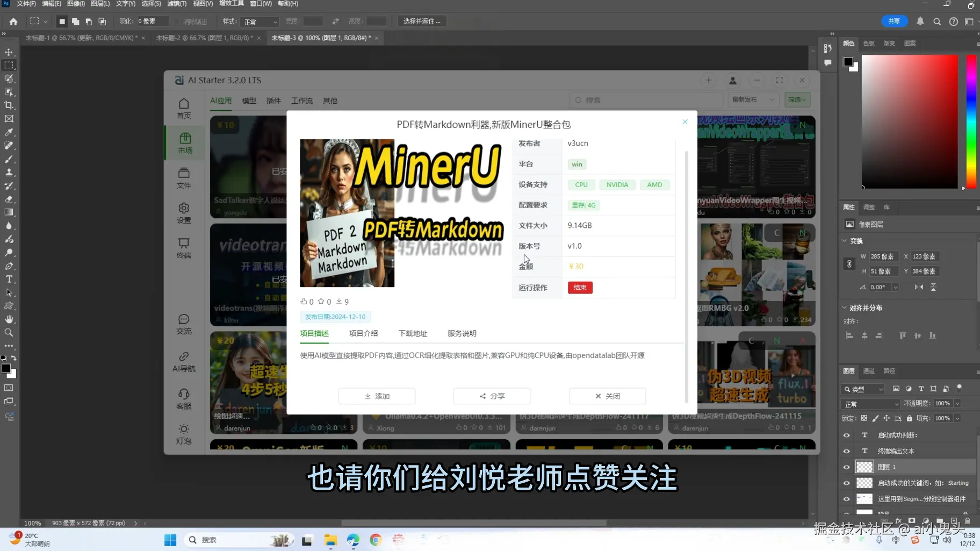This screenshot has height=551, width=980.
Task: Open AI Starter home (首页) sidebar icon
Action: point(184,108)
